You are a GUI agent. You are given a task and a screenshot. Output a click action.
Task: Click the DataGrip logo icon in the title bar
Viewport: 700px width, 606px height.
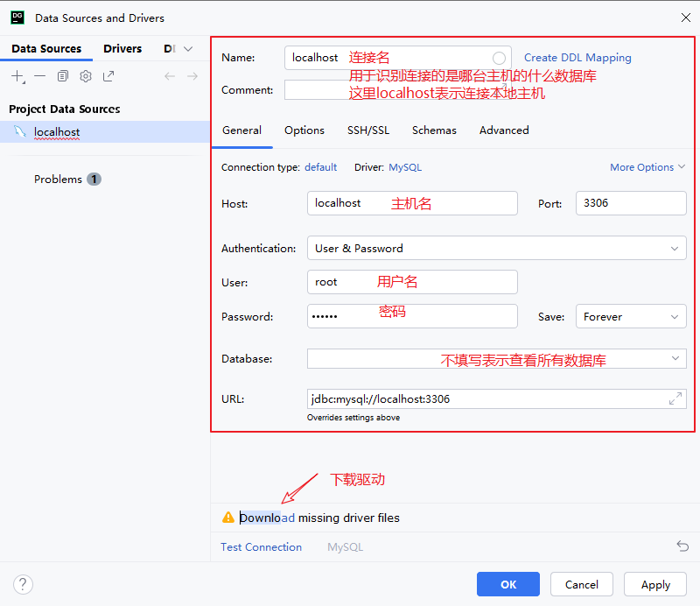tap(17, 18)
